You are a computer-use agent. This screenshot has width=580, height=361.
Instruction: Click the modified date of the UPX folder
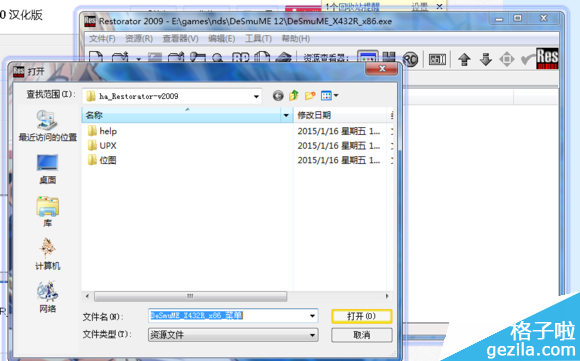pos(338,146)
